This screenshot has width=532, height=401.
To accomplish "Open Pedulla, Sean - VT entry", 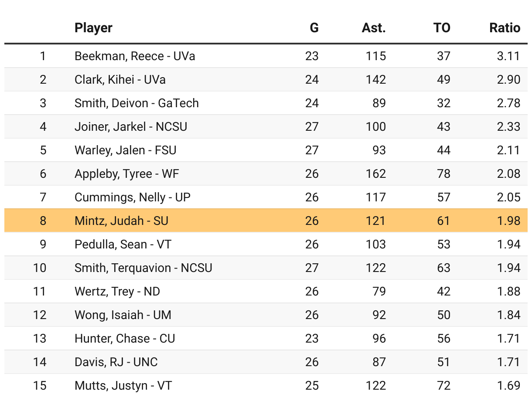I will [123, 245].
